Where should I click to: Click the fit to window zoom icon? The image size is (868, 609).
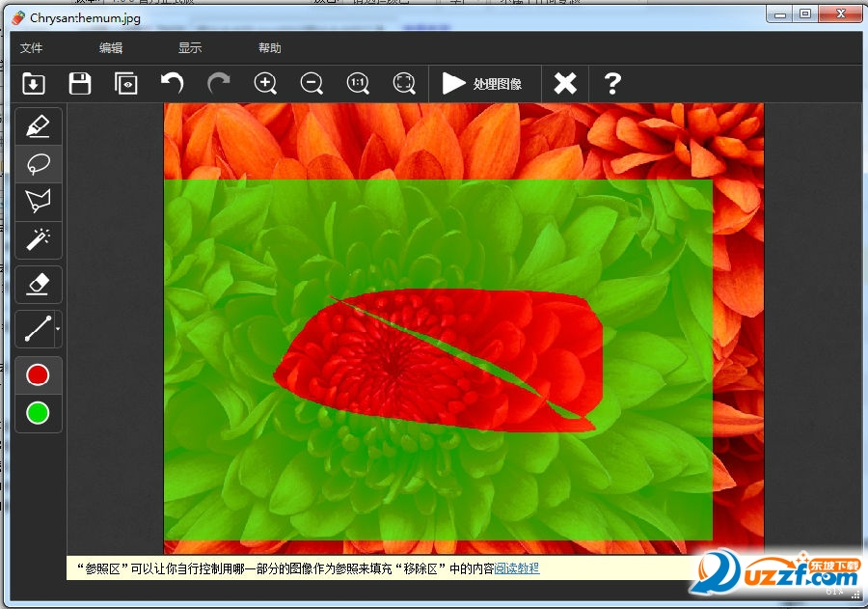(x=404, y=84)
